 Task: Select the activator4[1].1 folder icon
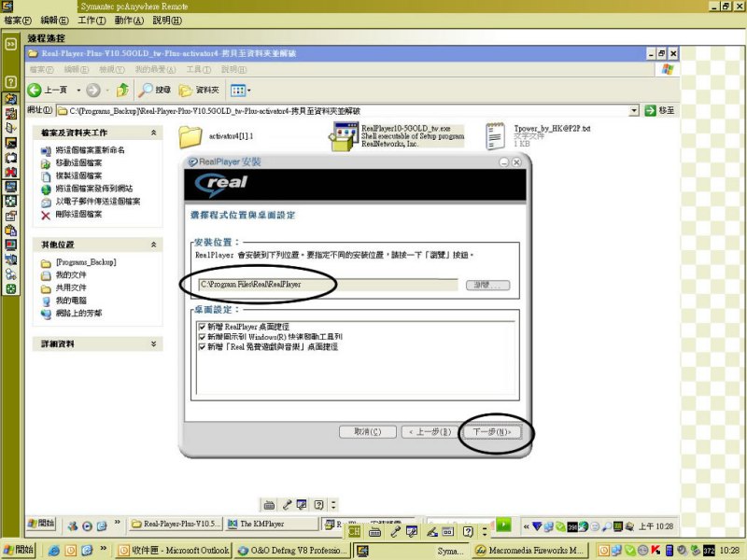point(190,136)
